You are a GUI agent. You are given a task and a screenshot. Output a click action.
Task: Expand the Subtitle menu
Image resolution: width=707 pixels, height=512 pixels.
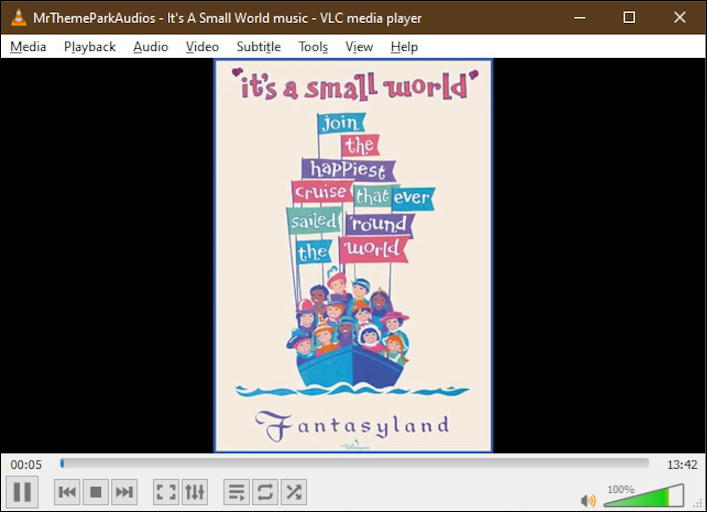[258, 47]
